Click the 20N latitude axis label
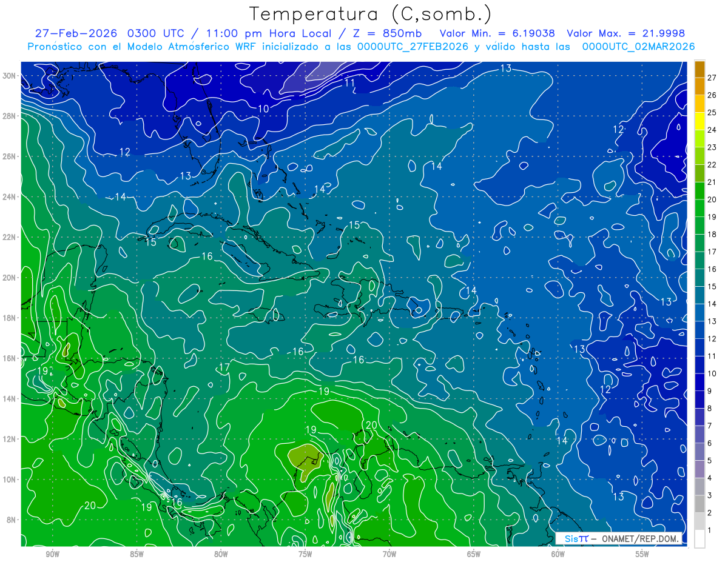Screen dimensions: 728x562 pos(10,277)
